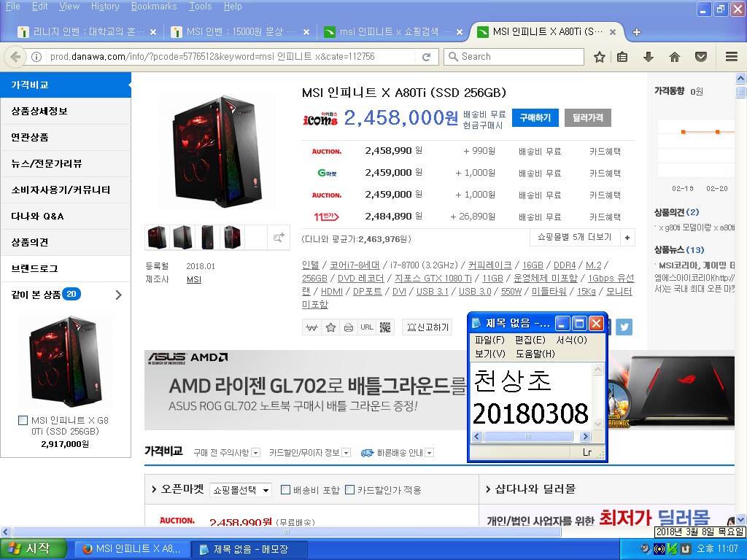Image resolution: width=747 pixels, height=560 pixels.
Task: Click the 11번가 2,484,890원 price row
Action: (x=469, y=217)
